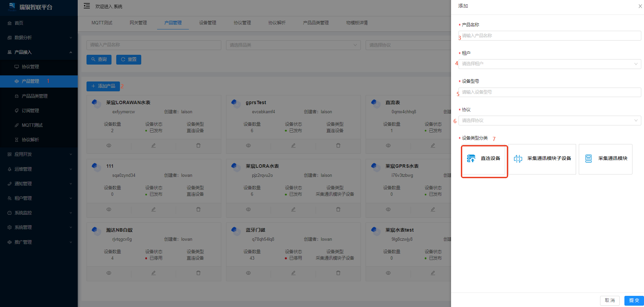Click the 查询 search button
The height and width of the screenshot is (307, 644).
click(99, 60)
